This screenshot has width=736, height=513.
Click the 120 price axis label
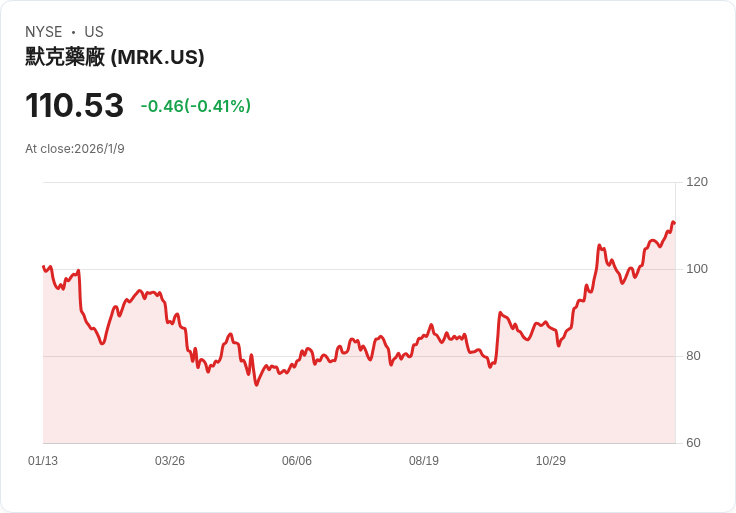pyautogui.click(x=697, y=182)
